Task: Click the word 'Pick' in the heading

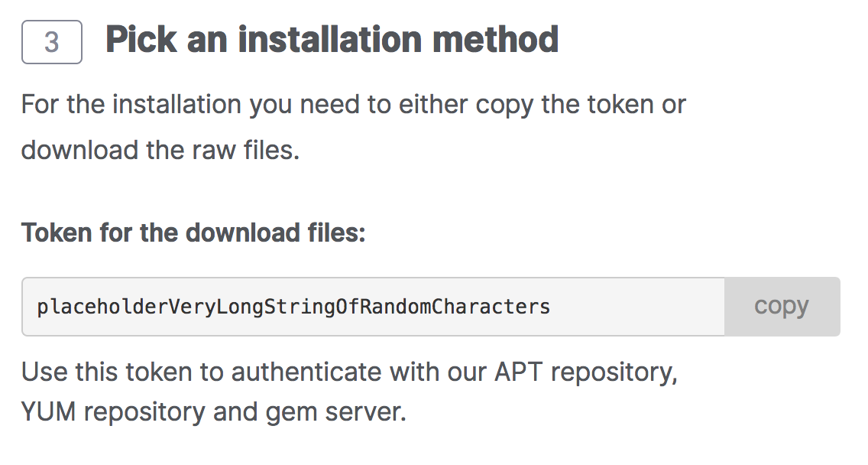Action: coord(141,40)
